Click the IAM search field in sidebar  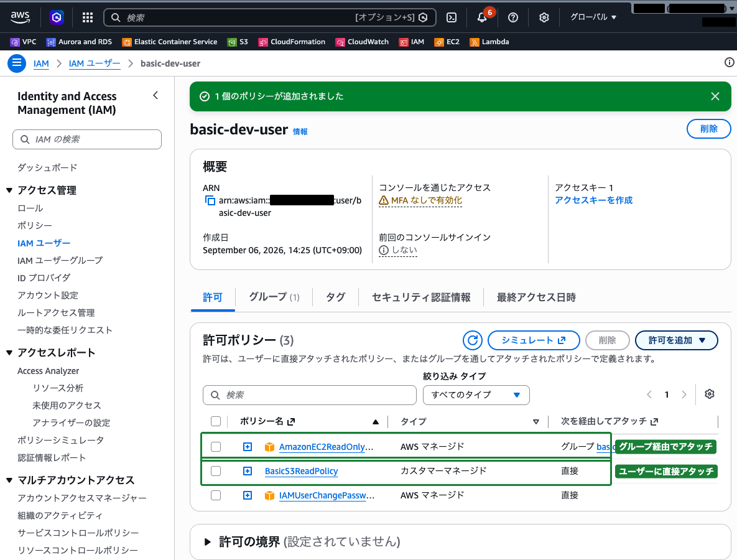(87, 139)
